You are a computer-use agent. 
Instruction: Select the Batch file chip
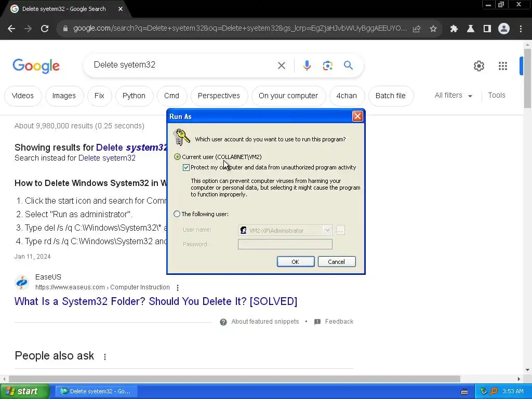pos(391,96)
